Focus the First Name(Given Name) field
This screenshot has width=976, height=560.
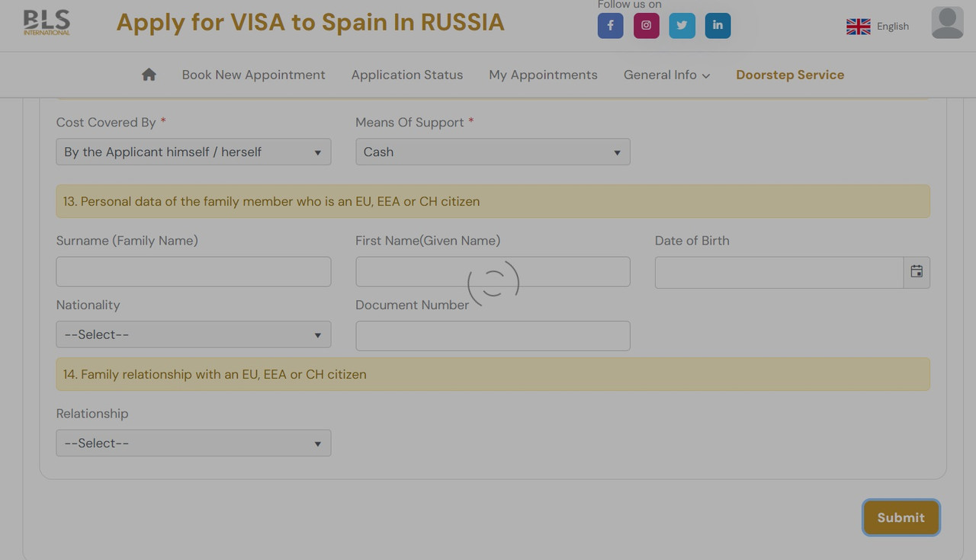tap(493, 272)
